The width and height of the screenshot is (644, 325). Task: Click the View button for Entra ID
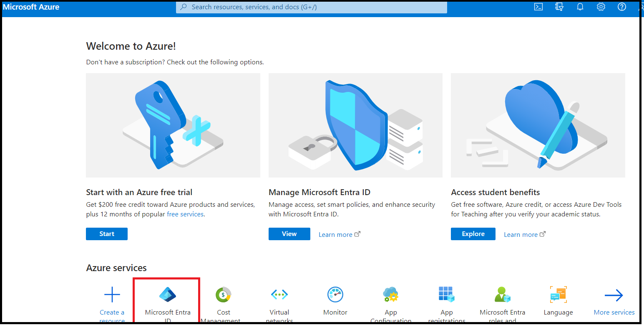[x=289, y=234]
